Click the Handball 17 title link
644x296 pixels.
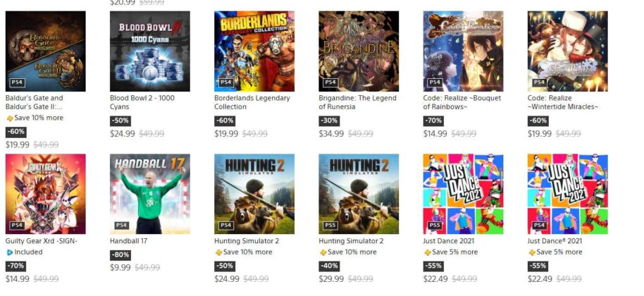point(129,241)
